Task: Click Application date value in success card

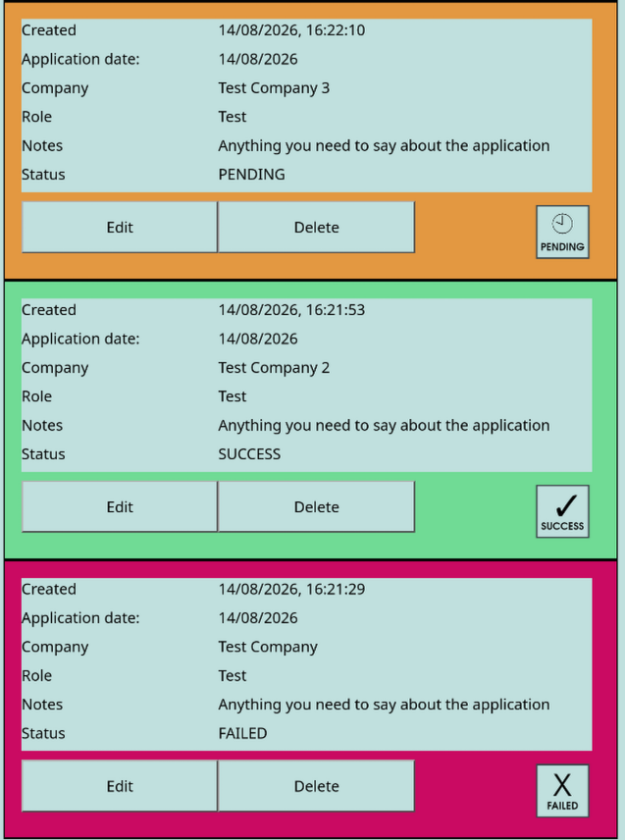Action: tap(258, 340)
